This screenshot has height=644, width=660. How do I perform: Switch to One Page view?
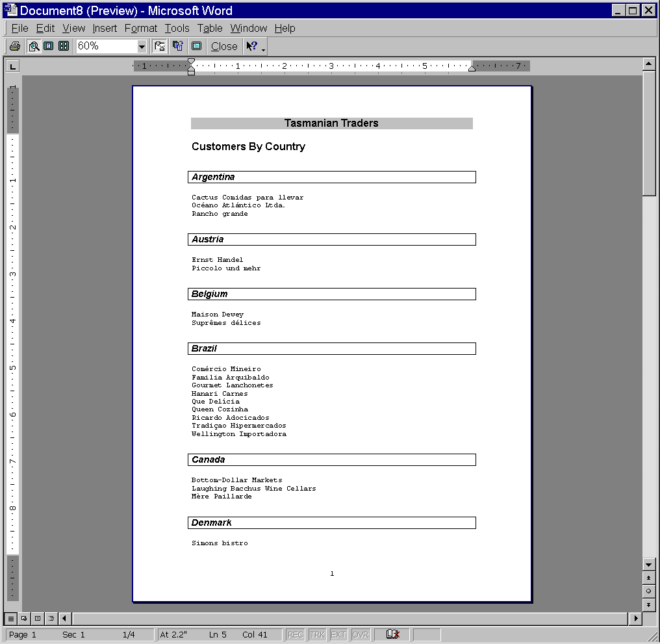(x=49, y=46)
